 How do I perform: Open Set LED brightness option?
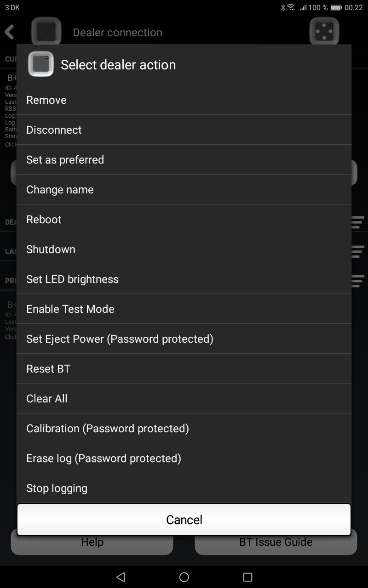point(184,279)
